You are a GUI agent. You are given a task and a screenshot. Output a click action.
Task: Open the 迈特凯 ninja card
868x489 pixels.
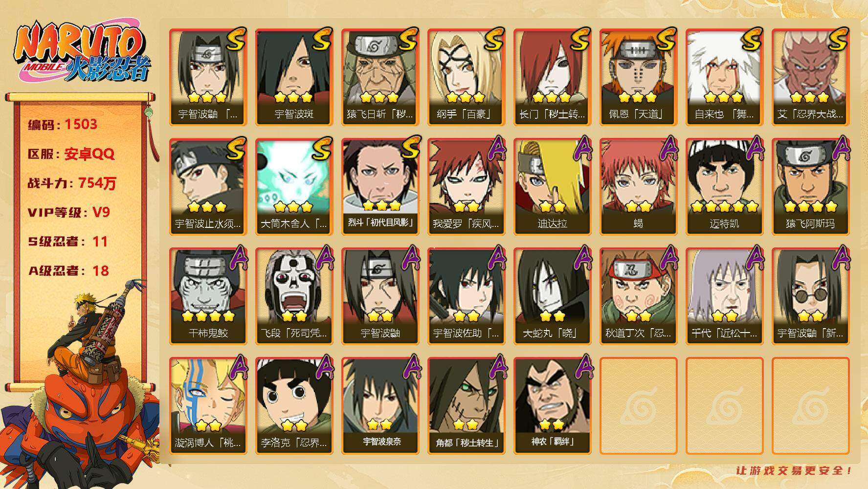click(x=724, y=186)
